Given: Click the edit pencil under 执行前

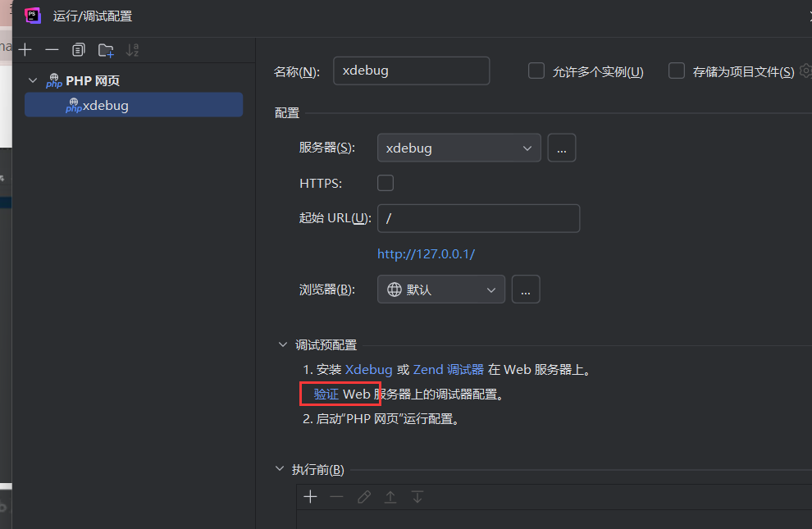Looking at the screenshot, I should pos(364,496).
